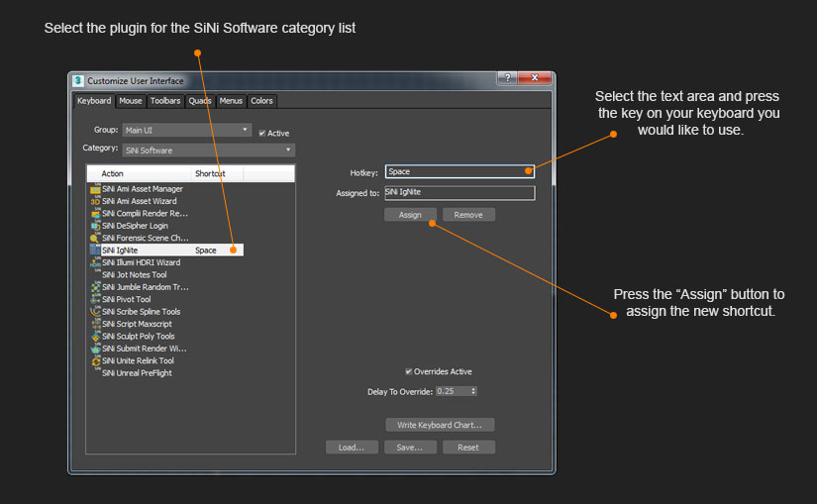Select SiNi Ami Asset Manager text
This screenshot has height=504, width=817.
click(143, 189)
